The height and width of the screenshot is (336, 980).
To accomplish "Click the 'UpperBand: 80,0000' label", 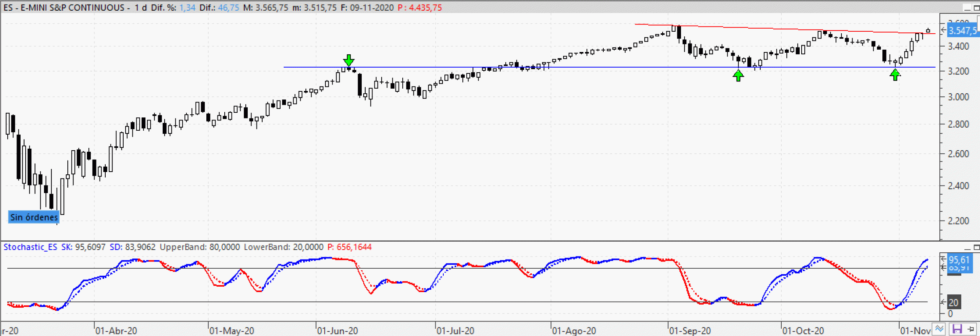I will tap(200, 247).
